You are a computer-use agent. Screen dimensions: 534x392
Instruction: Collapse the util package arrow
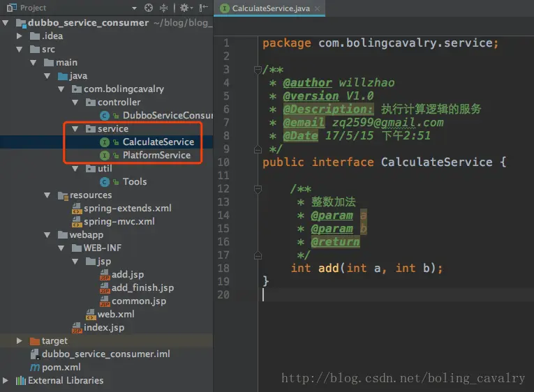[75, 169]
